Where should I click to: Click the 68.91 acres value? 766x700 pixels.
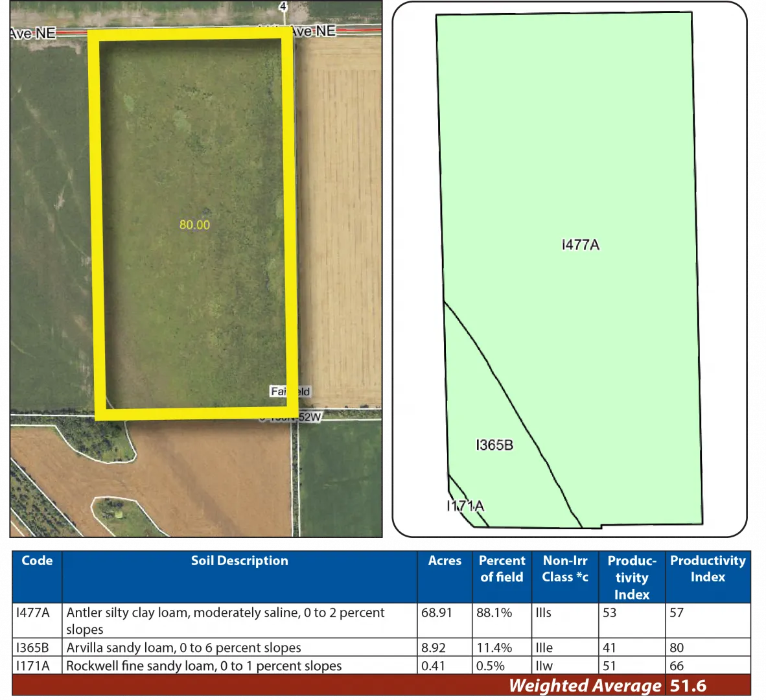click(437, 612)
